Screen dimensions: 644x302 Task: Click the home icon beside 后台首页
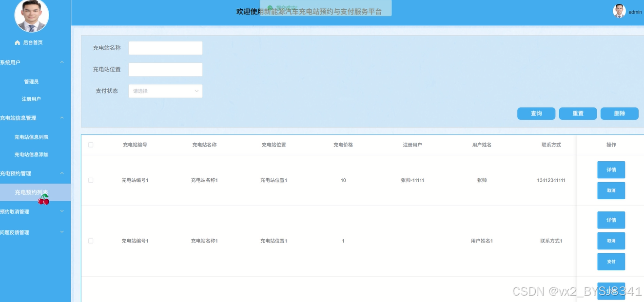tap(18, 43)
